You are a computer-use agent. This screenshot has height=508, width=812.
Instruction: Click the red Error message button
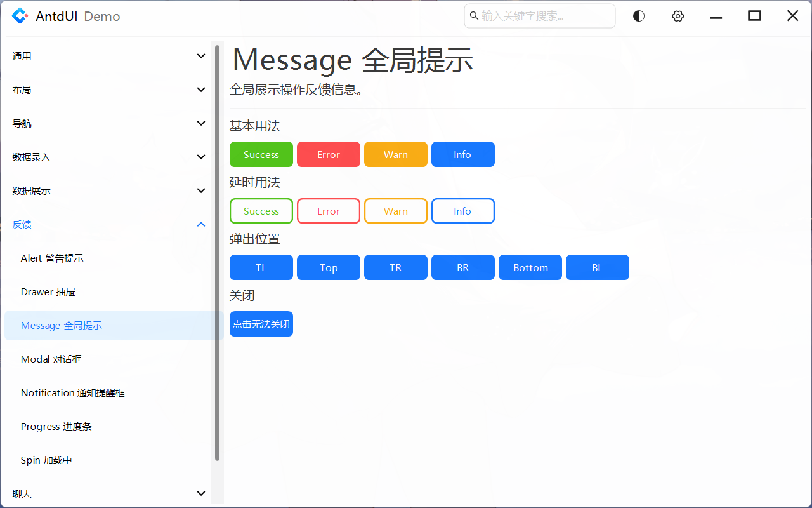tap(328, 154)
